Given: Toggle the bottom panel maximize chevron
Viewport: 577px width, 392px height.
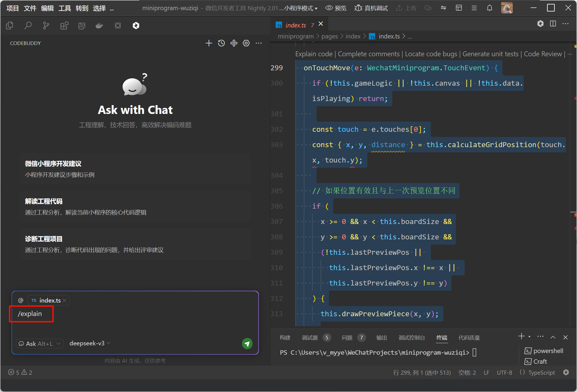Looking at the screenshot, I should (x=553, y=337).
